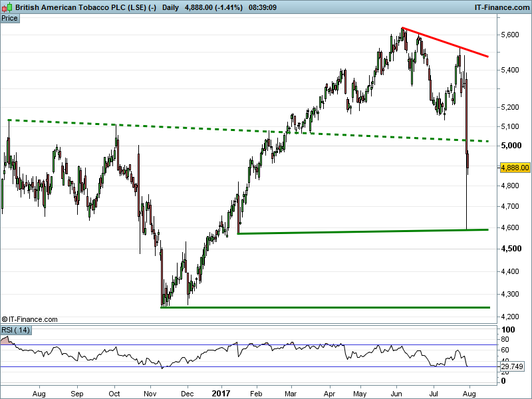The width and height of the screenshot is (532, 399).
Task: Click the bold 5,000 price axis label
Action: click(x=511, y=146)
